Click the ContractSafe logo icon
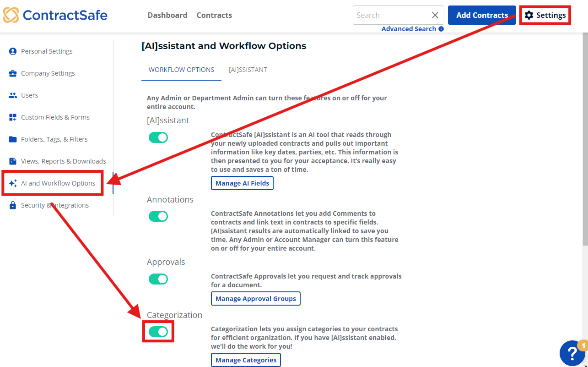The image size is (588, 367). pyautogui.click(x=11, y=15)
